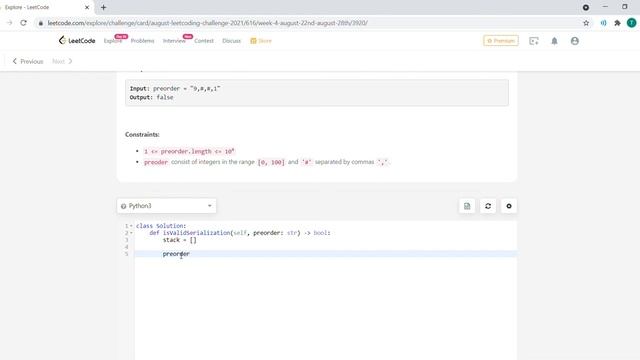The image size is (640, 360).
Task: Go to the Next challenge
Action: coord(62,61)
